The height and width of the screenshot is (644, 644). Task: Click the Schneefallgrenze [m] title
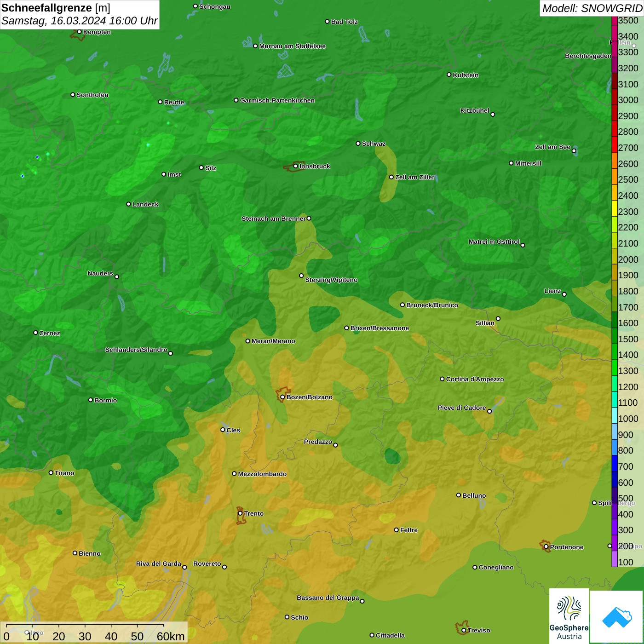pos(56,8)
